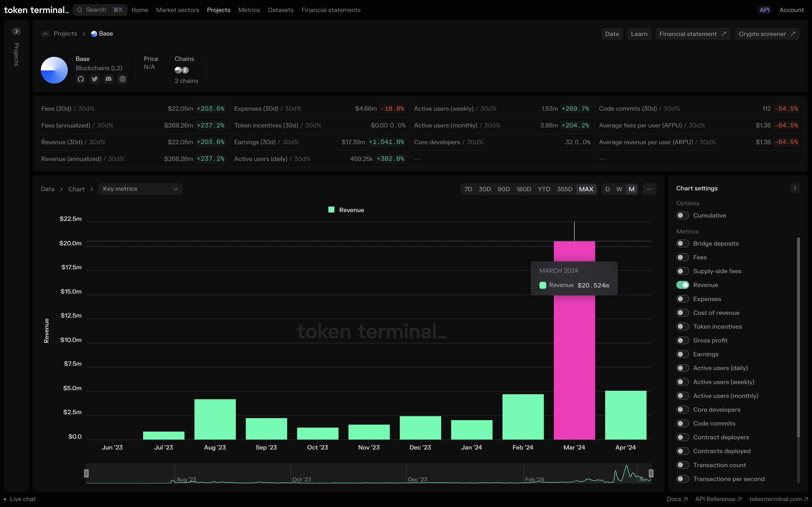
Task: Expand the left Projects sidebar arrow
Action: pos(16,31)
